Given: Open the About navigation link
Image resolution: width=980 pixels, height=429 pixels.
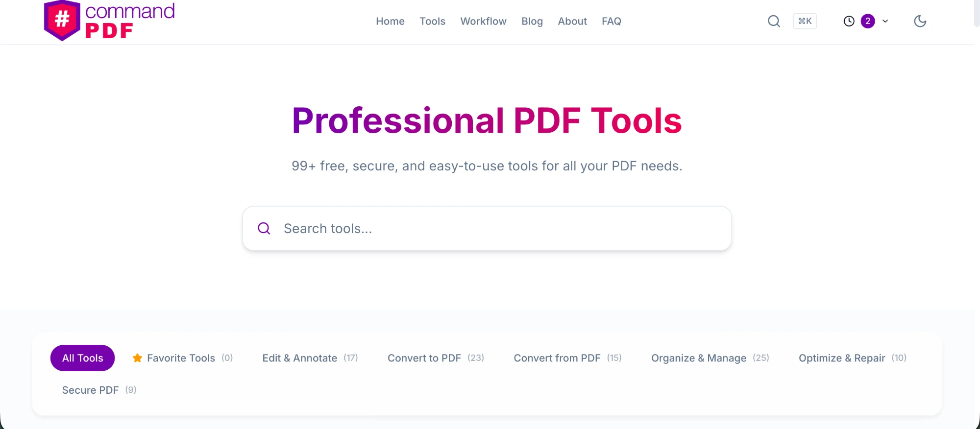Looking at the screenshot, I should coord(572,21).
